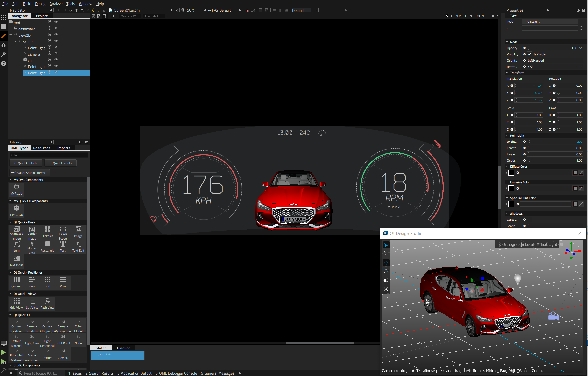The height and width of the screenshot is (376, 588).
Task: Collapse the view3D tree node
Action: tap(11, 35)
